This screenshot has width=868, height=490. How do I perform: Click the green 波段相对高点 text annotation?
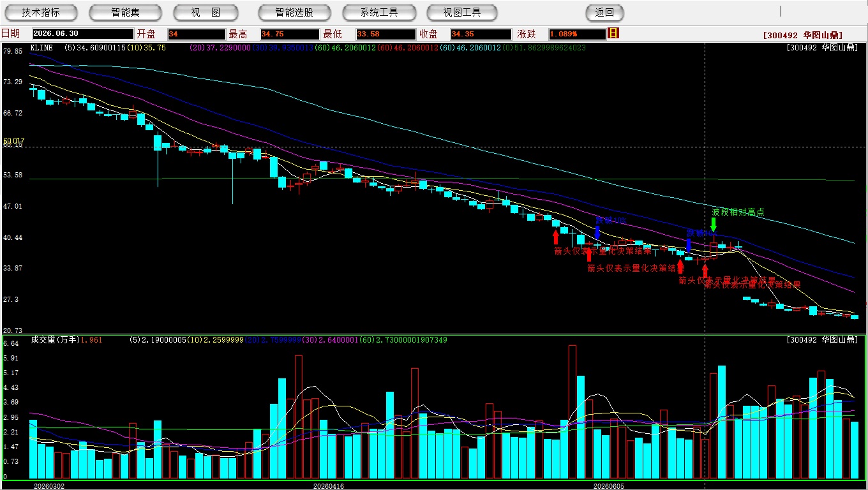pyautogui.click(x=738, y=212)
